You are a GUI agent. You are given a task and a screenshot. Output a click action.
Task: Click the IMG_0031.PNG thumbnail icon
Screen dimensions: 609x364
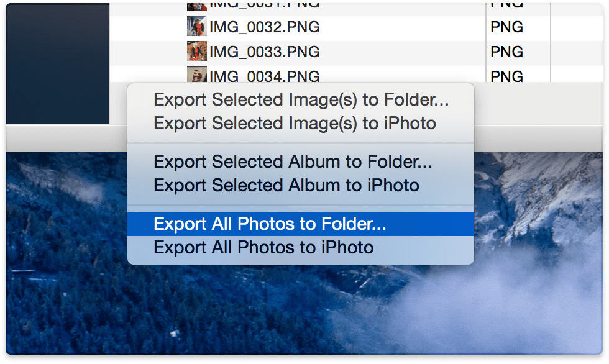(x=196, y=6)
